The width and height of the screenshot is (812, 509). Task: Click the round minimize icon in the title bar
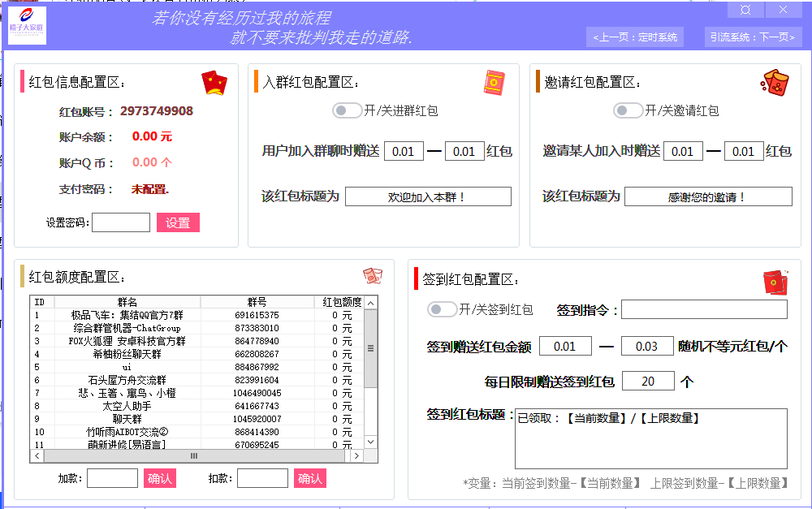coord(745,9)
